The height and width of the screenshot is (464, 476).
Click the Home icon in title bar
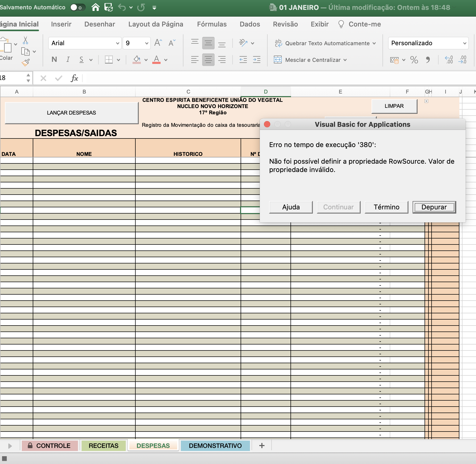point(96,7)
